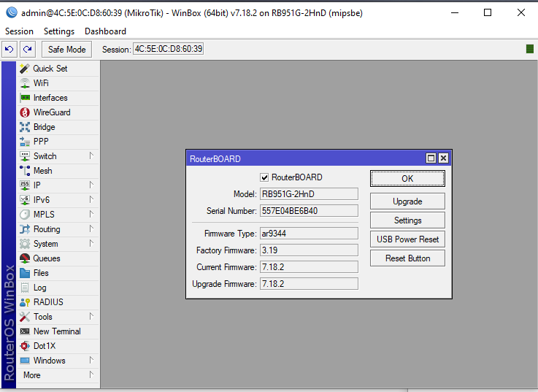Click the System gear icon
Screen dimensions: 538x392
click(x=25, y=244)
